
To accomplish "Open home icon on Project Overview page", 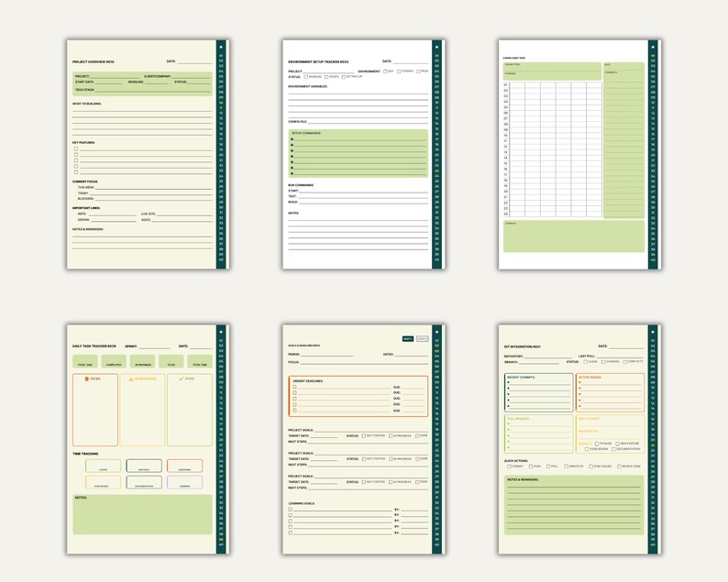I will [x=221, y=47].
